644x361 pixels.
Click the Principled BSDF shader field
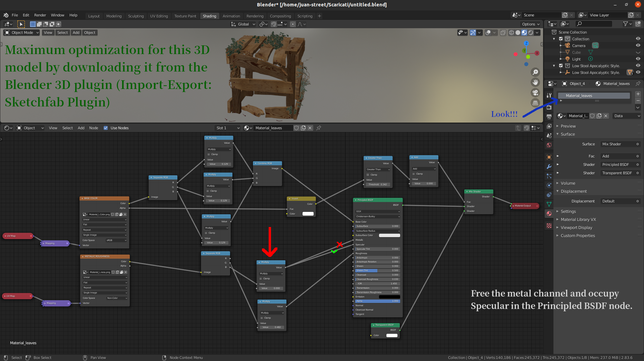[x=621, y=165]
